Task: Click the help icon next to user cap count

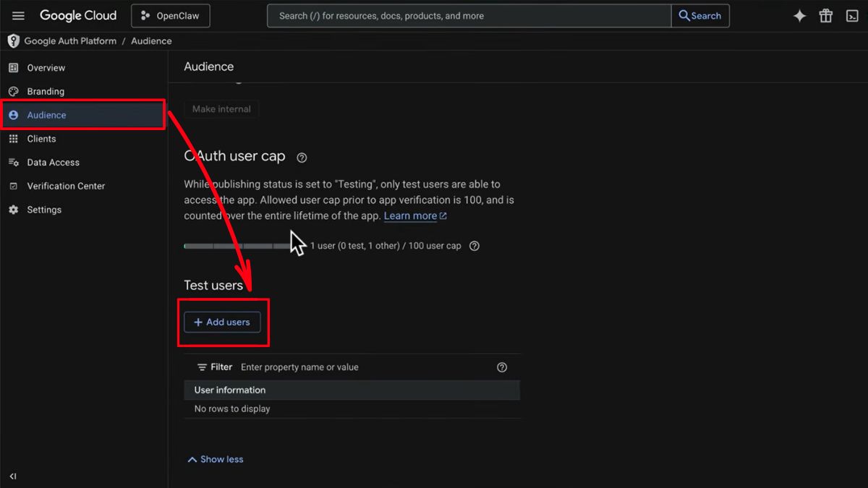Action: (474, 246)
